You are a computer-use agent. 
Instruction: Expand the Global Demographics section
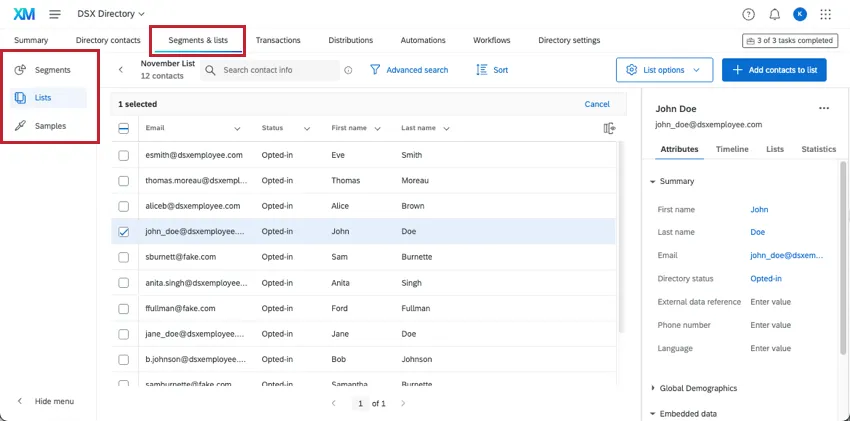[x=653, y=388]
